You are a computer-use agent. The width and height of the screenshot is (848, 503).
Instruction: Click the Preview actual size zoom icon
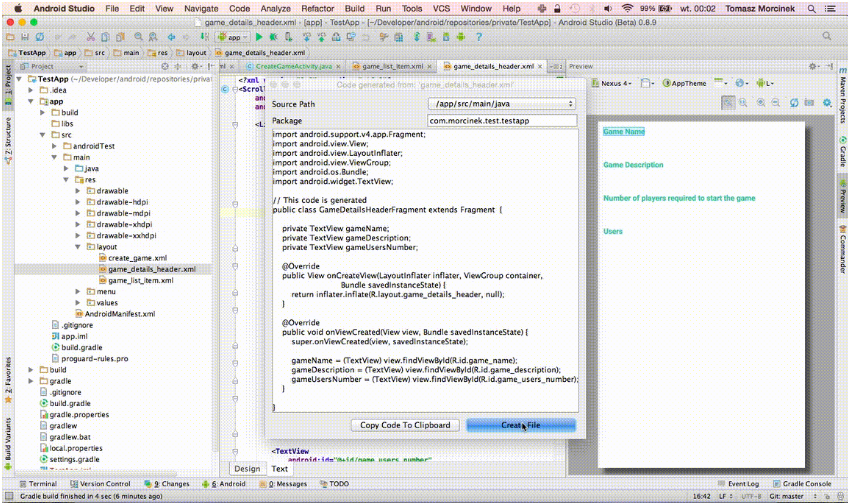[743, 102]
